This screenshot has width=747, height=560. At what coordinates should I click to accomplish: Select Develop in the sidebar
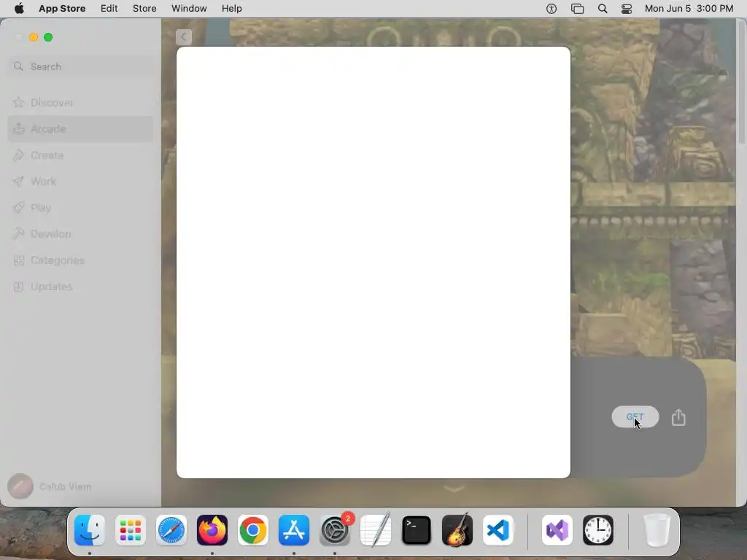coord(80,234)
